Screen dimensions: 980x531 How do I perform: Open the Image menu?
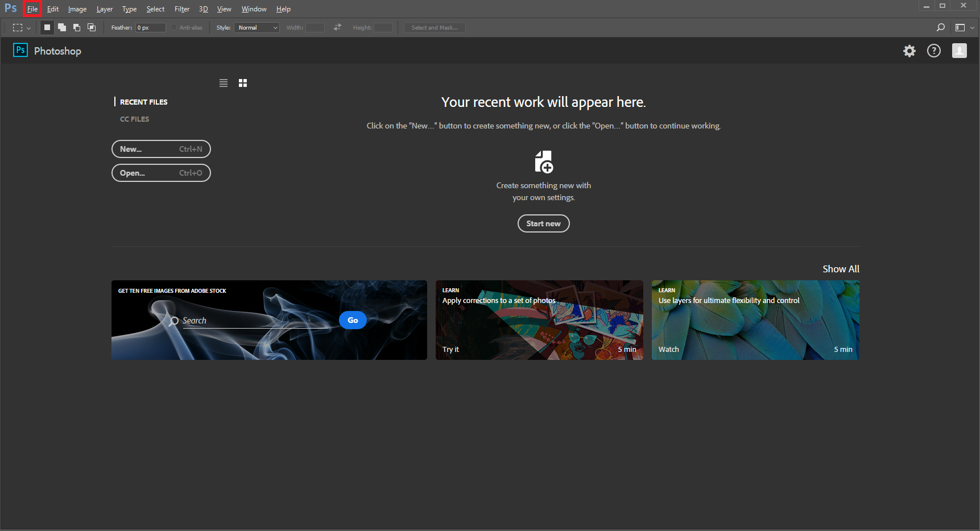(x=77, y=9)
